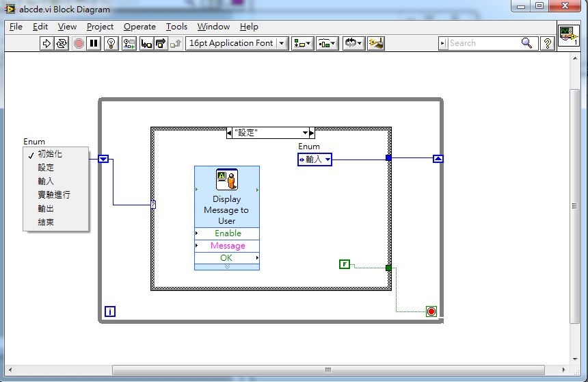
Task: Open the case selector label dropdown
Action: [305, 133]
